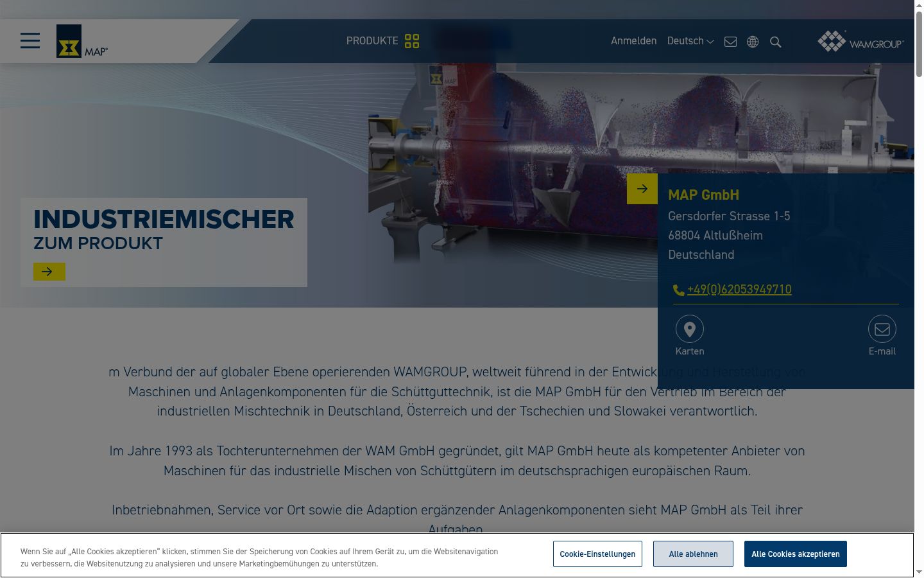Click the address line Gersdorfer Strasse 1-5
924x578 pixels.
tap(729, 216)
